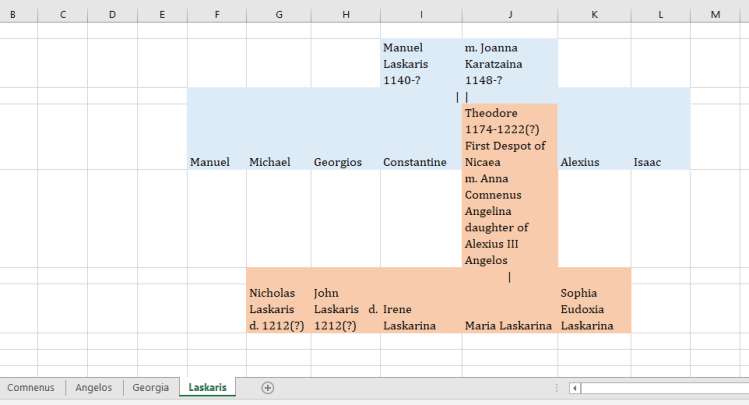This screenshot has width=749, height=405.
Task: Select the Manuel Laskaris 1140-? cell
Action: click(x=420, y=64)
